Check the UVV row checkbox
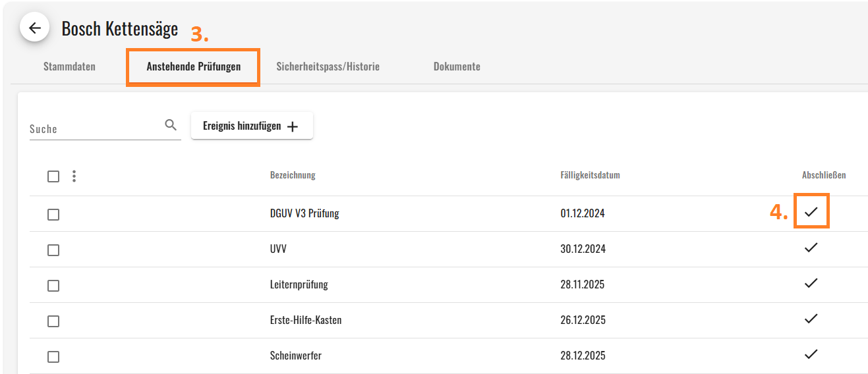 click(53, 250)
